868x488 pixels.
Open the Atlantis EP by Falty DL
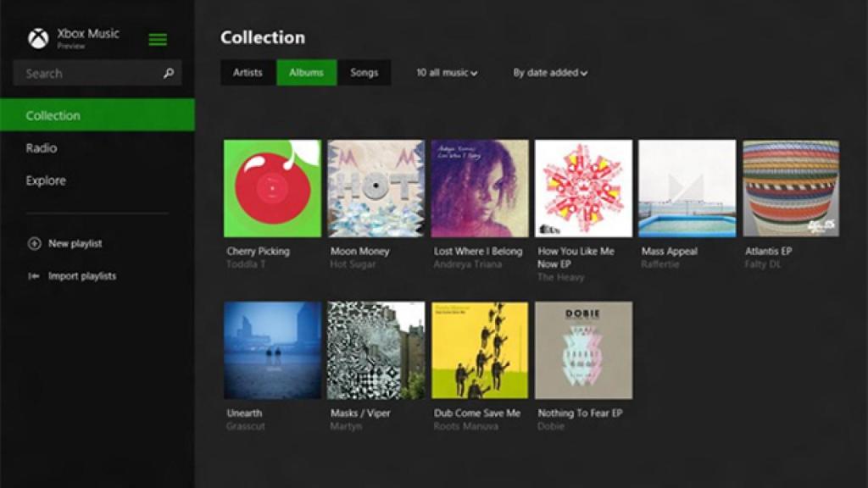790,188
